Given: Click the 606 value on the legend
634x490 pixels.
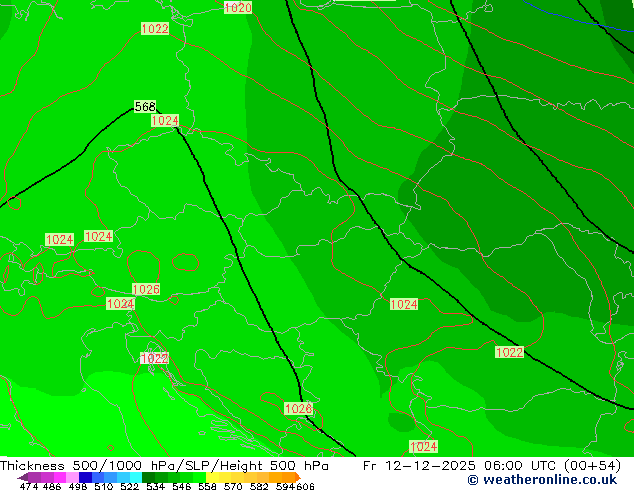Looking at the screenshot, I should 304,486.
